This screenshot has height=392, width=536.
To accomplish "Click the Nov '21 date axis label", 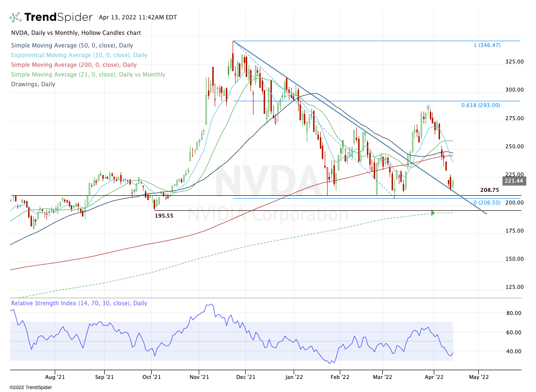I will (199, 377).
